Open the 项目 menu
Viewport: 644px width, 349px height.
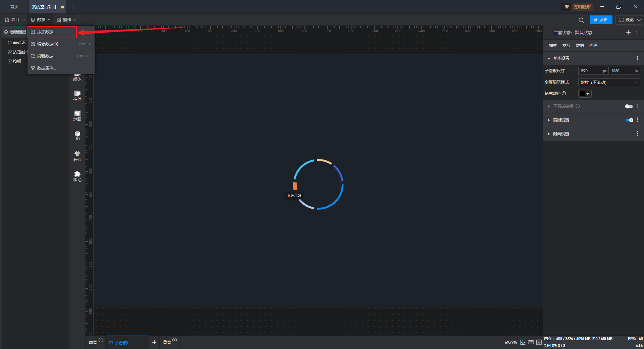[15, 20]
